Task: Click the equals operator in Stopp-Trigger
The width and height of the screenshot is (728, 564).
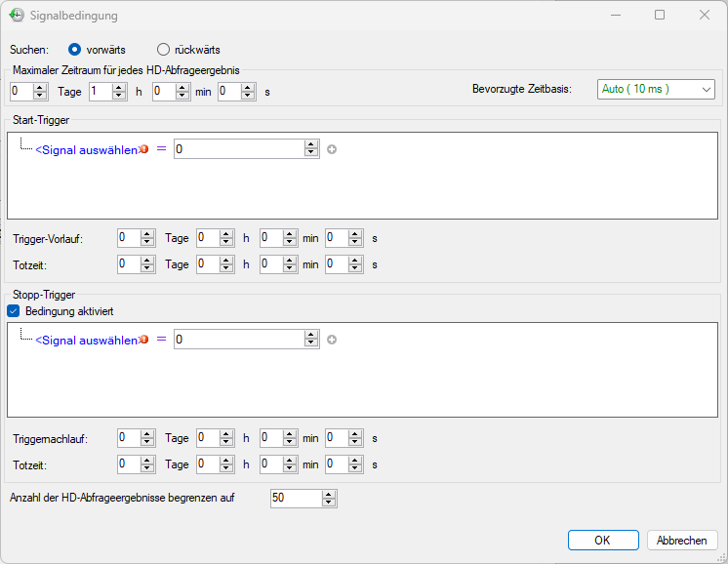Action: click(x=161, y=340)
